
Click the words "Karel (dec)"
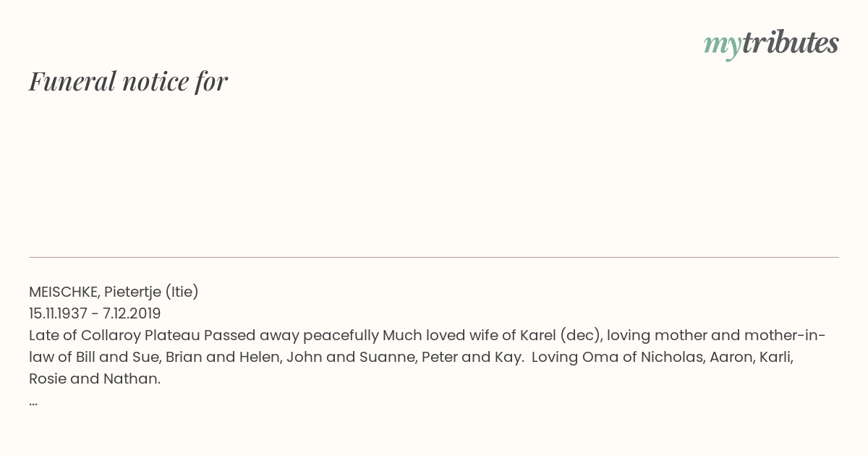tap(563, 335)
